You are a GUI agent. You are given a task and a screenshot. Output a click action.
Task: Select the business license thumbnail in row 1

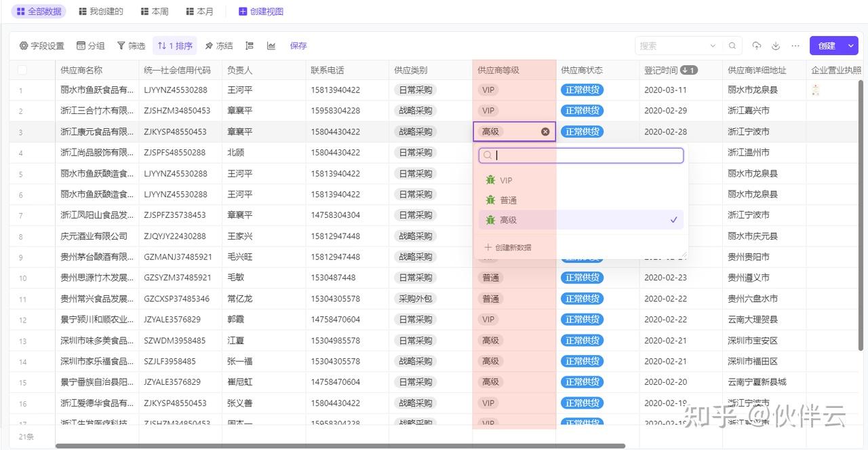(x=816, y=90)
